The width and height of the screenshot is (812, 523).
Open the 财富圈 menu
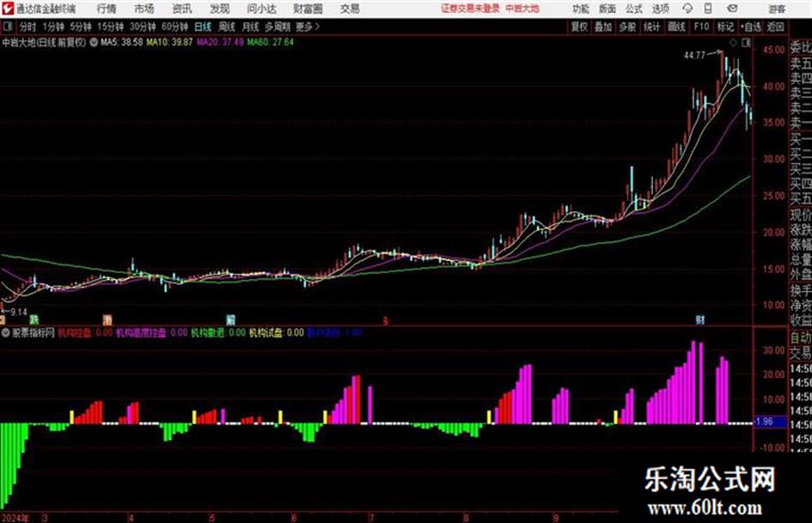[308, 9]
